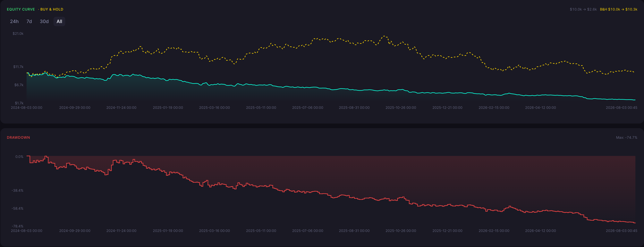Click 2025-07-06 00:00 on the drawdown chart axis
This screenshot has width=644, height=247.
308,231
